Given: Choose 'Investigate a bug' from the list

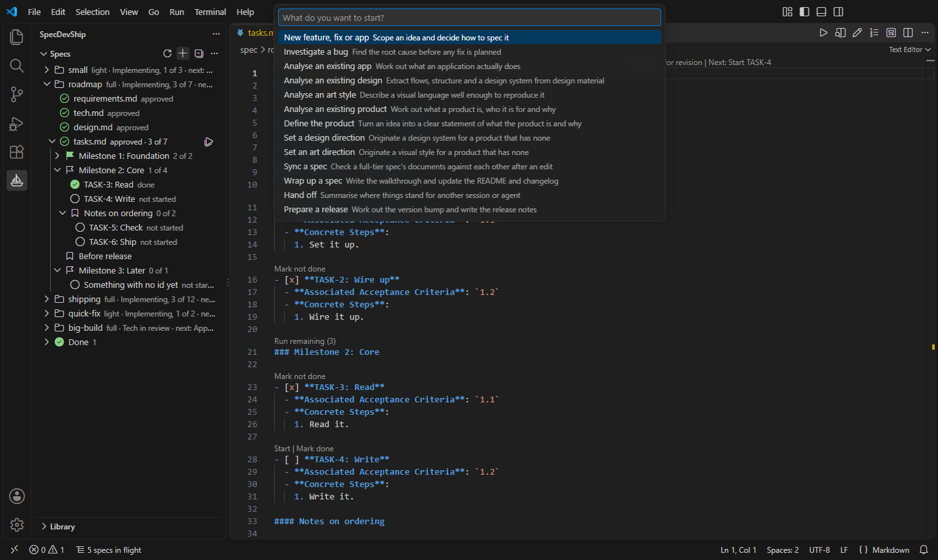Looking at the screenshot, I should (470, 52).
